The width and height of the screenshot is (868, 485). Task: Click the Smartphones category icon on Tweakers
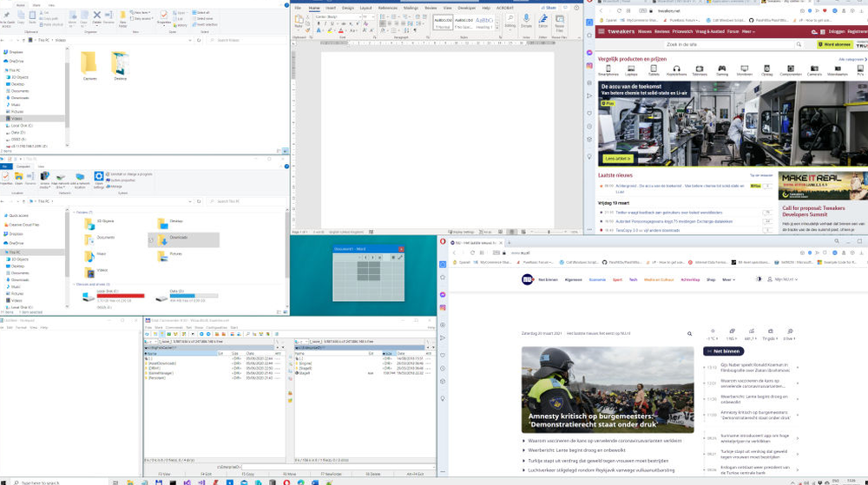pos(608,69)
